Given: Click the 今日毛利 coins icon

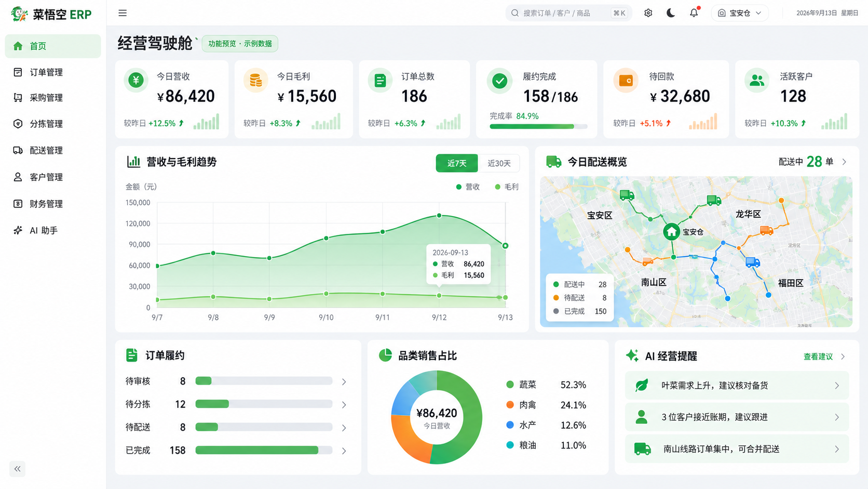Looking at the screenshot, I should (x=255, y=81).
